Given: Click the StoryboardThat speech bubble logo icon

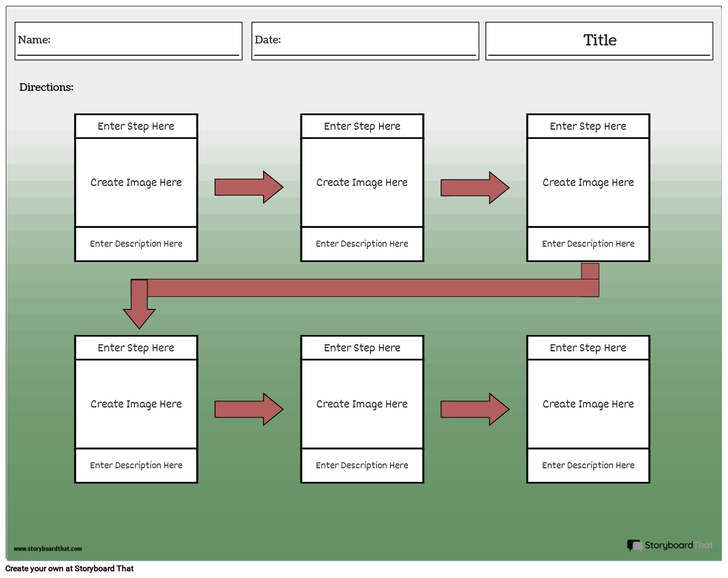Looking at the screenshot, I should click(x=635, y=545).
